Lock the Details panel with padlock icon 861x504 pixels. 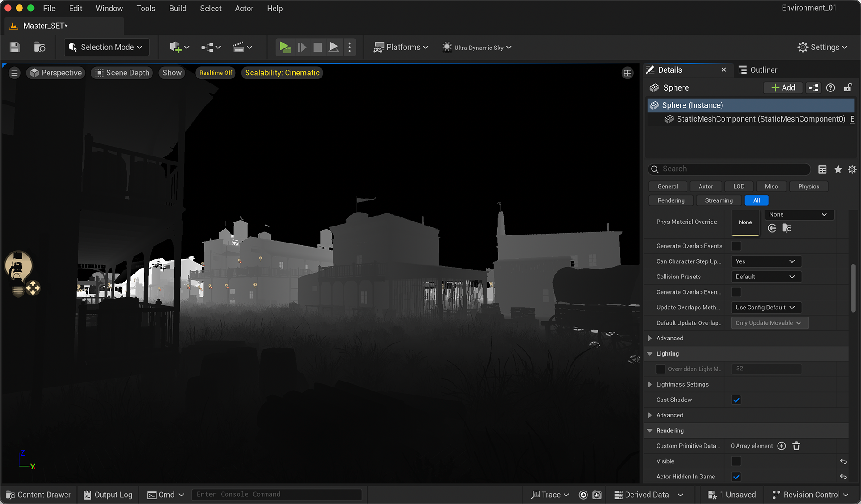(848, 87)
